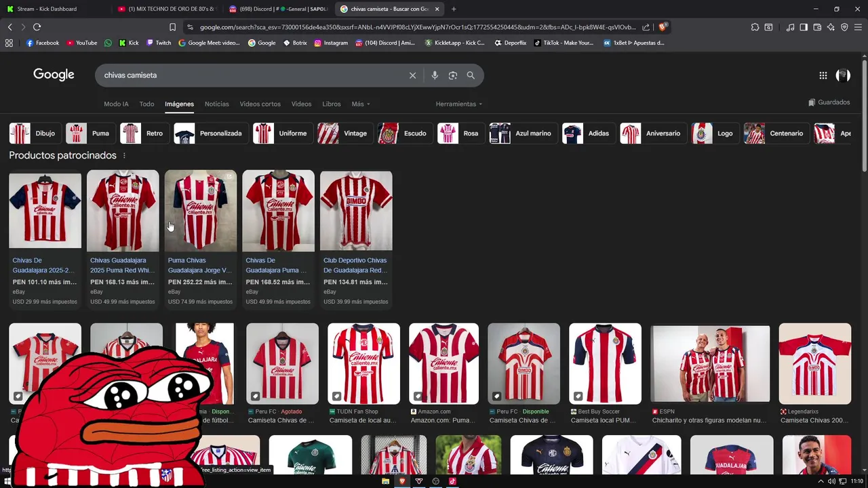Open the Brave Shields lion icon

coord(663,27)
